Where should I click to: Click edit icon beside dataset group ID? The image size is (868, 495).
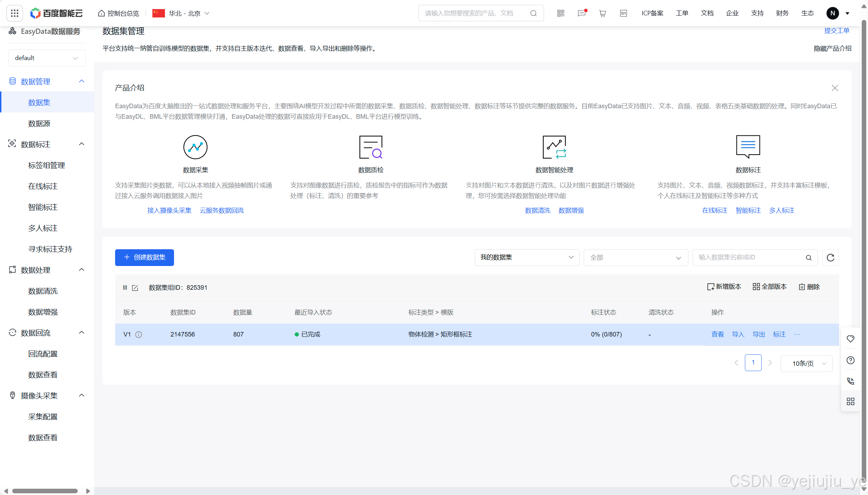(135, 288)
